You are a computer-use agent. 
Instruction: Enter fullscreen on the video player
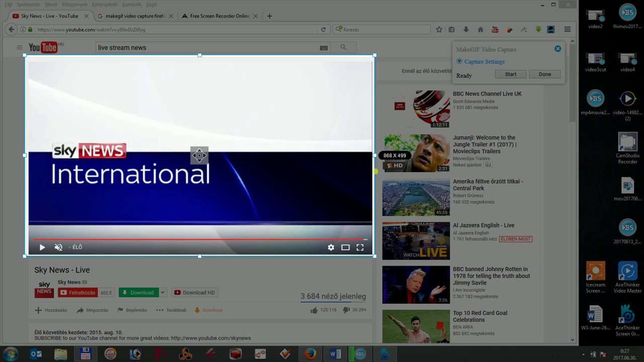pyautogui.click(x=360, y=247)
